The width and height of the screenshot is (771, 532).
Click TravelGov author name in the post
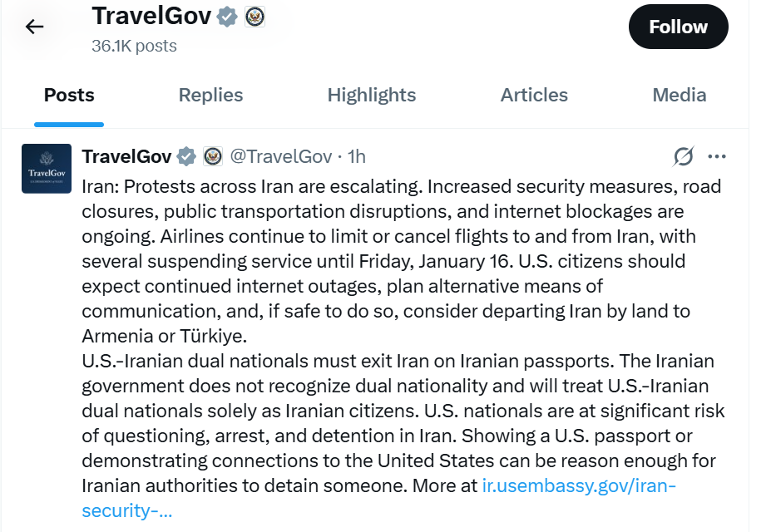click(x=126, y=156)
